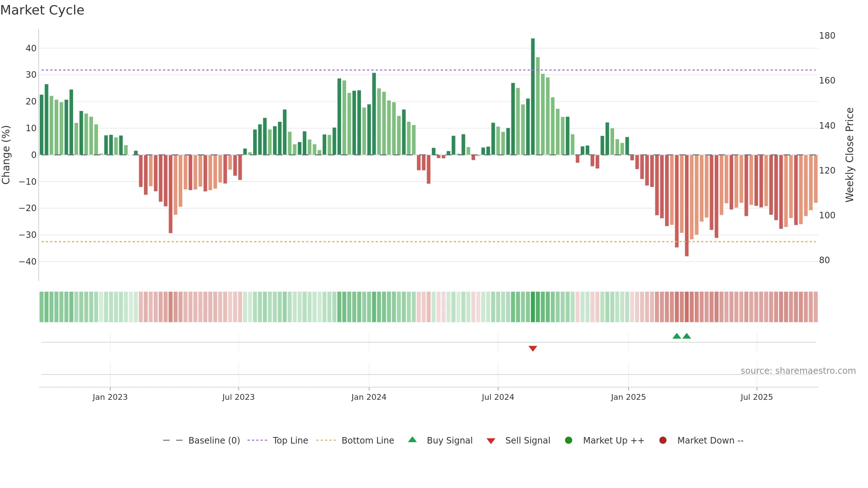Click the Jul 2024 axis label
Viewport: 868px width, 488px height.
tap(498, 397)
